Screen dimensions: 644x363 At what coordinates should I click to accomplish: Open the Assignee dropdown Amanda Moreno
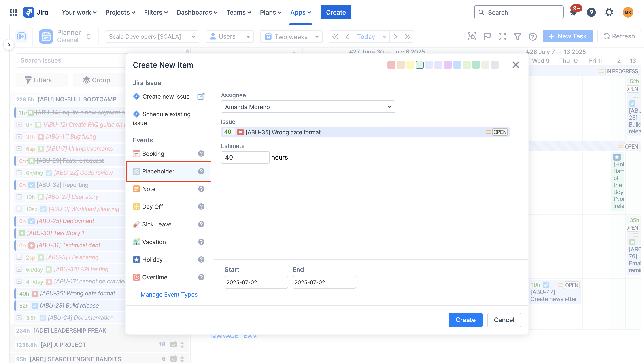308,107
